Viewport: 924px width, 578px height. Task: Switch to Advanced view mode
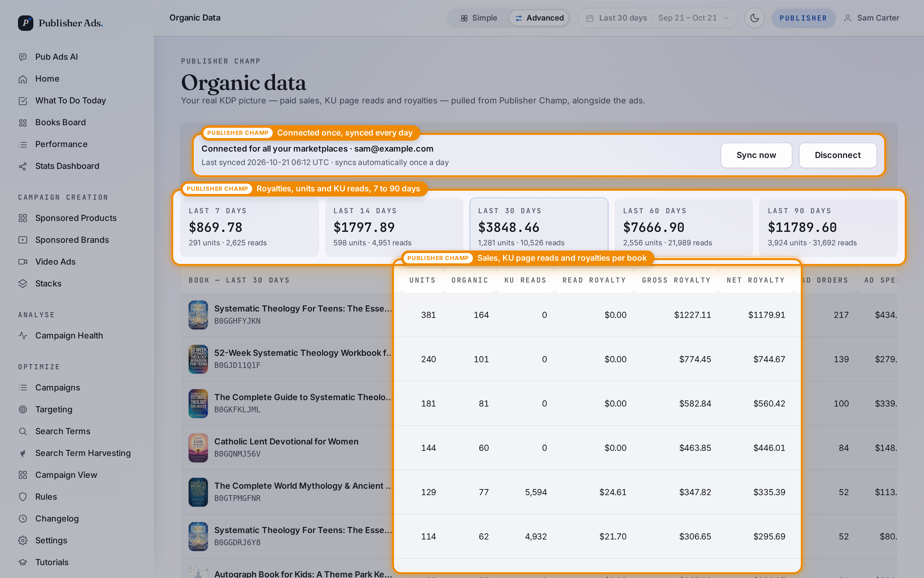point(539,18)
